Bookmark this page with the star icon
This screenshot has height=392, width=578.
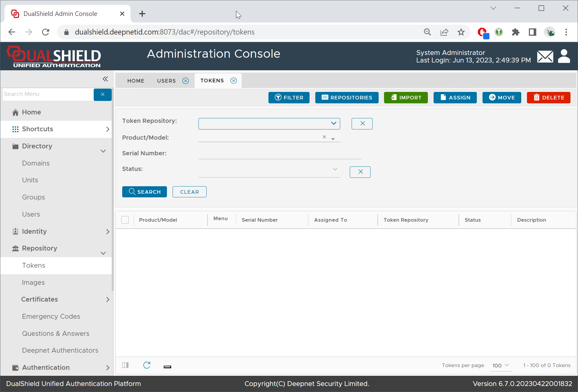(x=461, y=32)
